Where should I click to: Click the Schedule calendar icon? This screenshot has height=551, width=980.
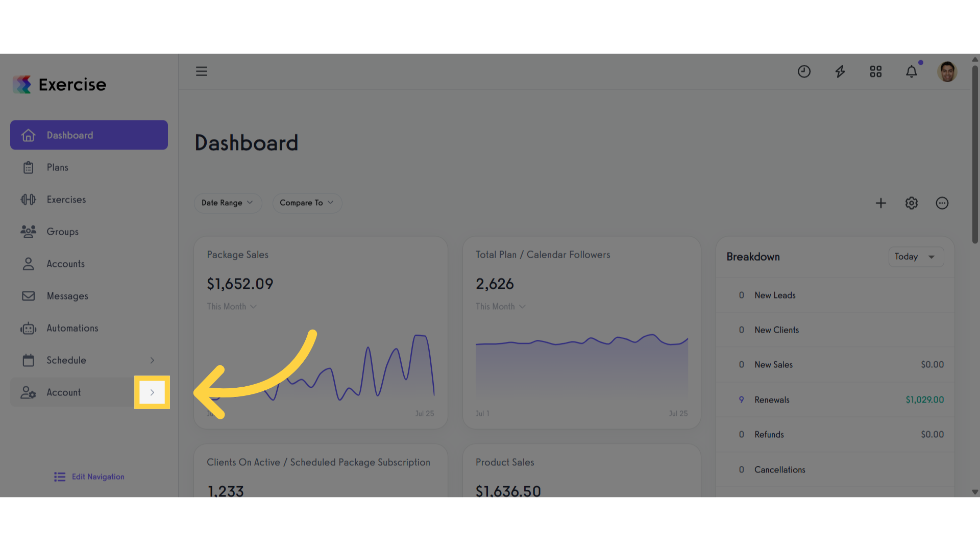click(x=29, y=360)
